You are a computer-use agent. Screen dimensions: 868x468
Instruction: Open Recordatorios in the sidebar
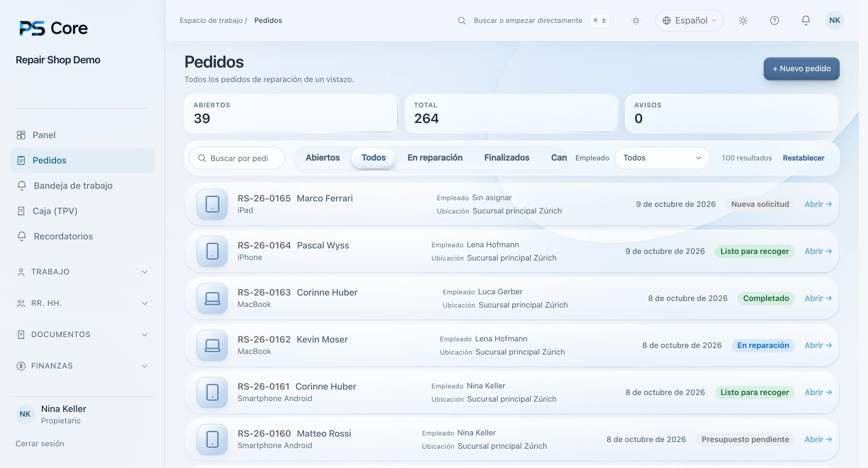pyautogui.click(x=82, y=236)
